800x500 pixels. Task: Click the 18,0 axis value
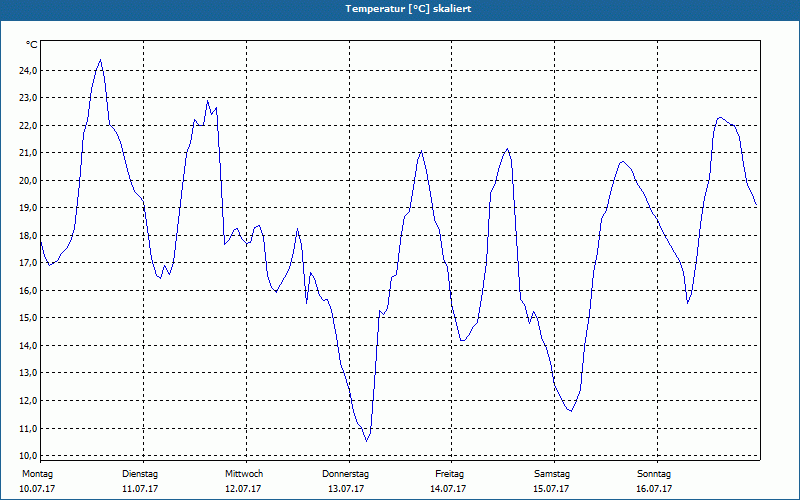28,236
